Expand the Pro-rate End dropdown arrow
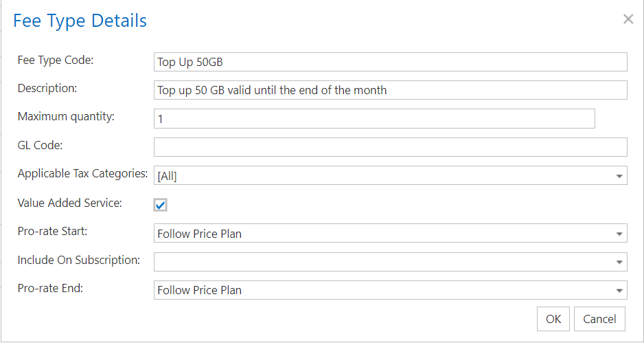The image size is (644, 343). pyautogui.click(x=620, y=290)
